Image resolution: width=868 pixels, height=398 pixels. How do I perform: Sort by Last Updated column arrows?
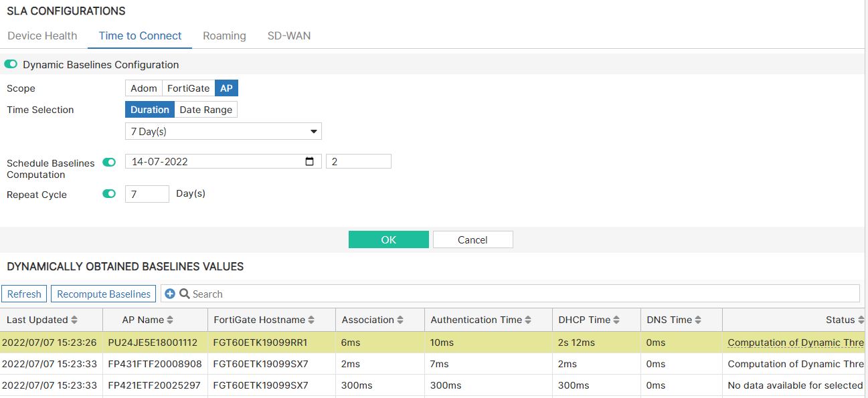pos(74,320)
